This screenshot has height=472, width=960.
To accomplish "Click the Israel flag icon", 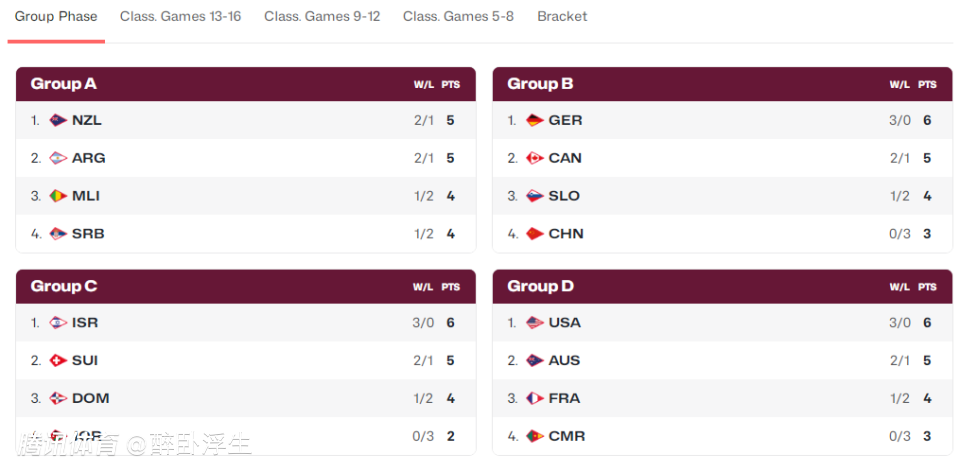I will click(x=58, y=323).
